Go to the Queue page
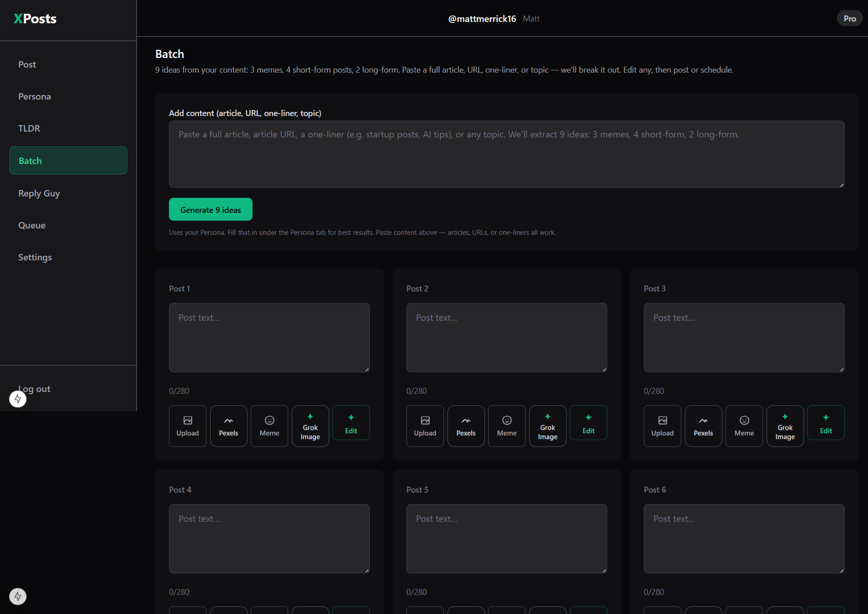Screen dimensions: 868x614 pos(32,225)
